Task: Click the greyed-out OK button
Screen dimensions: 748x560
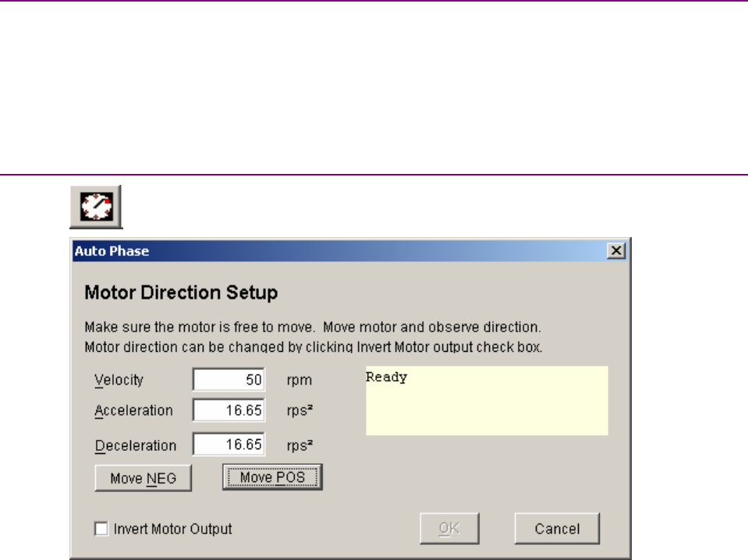Action: [x=449, y=529]
